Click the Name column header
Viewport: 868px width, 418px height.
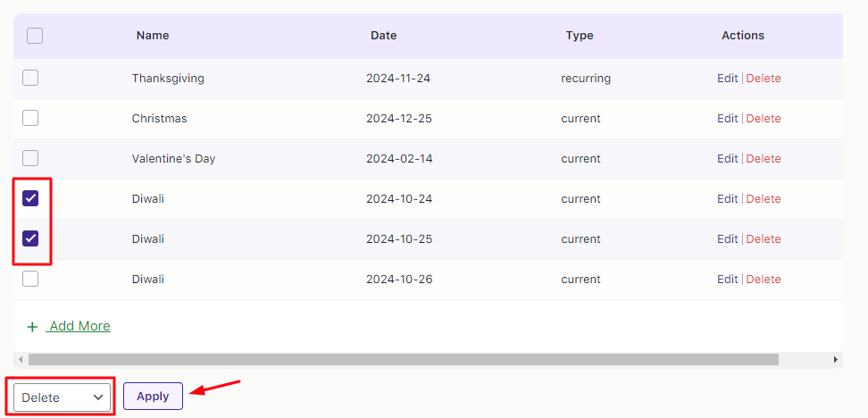(x=153, y=36)
